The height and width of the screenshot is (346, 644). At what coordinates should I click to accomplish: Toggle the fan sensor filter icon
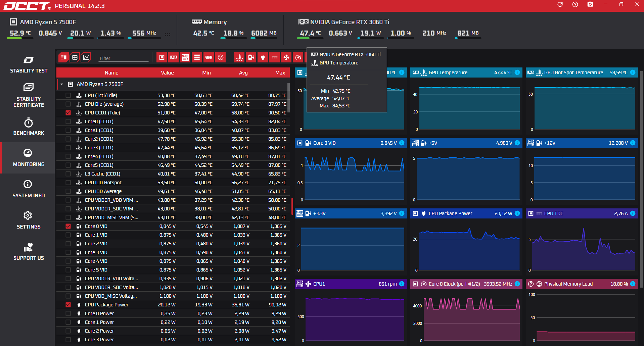pyautogui.click(x=286, y=57)
